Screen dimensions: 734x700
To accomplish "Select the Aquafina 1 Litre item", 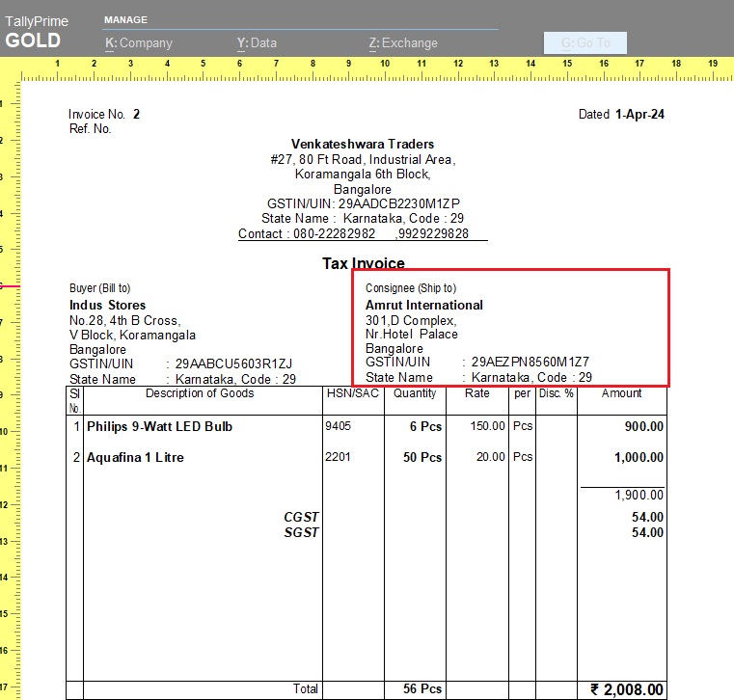I will coord(135,457).
